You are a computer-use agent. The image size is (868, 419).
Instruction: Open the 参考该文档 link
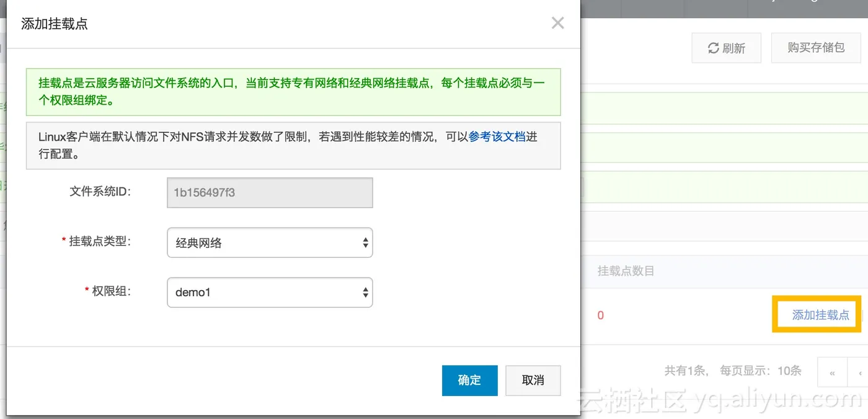click(x=497, y=137)
